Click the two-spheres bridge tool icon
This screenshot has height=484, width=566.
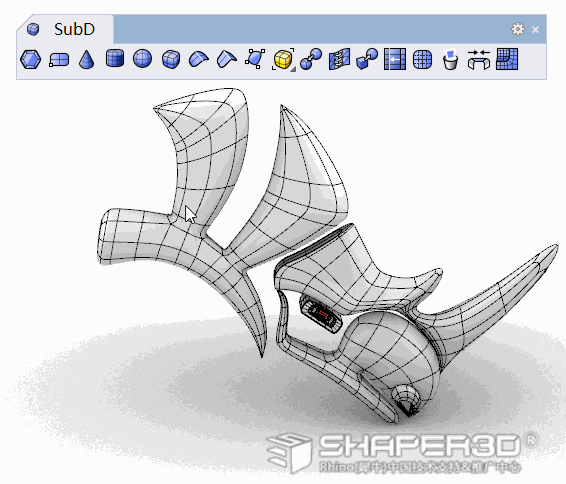[311, 59]
